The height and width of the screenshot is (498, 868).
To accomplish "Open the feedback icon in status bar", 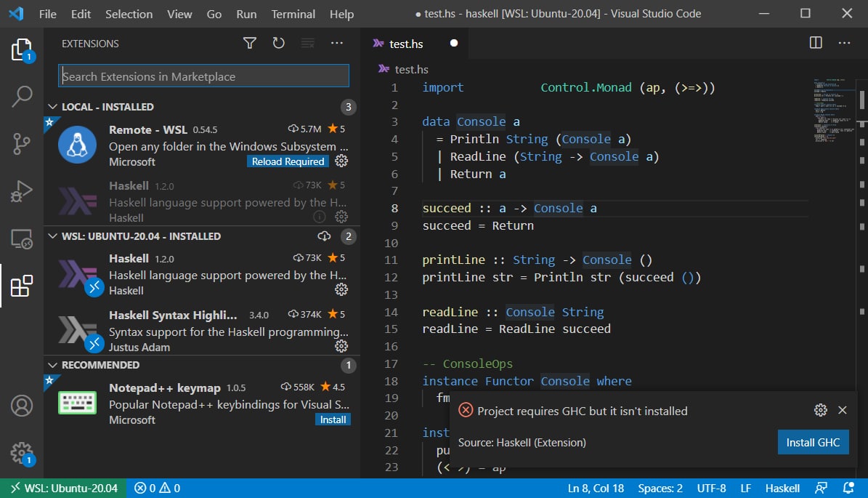I will [821, 488].
